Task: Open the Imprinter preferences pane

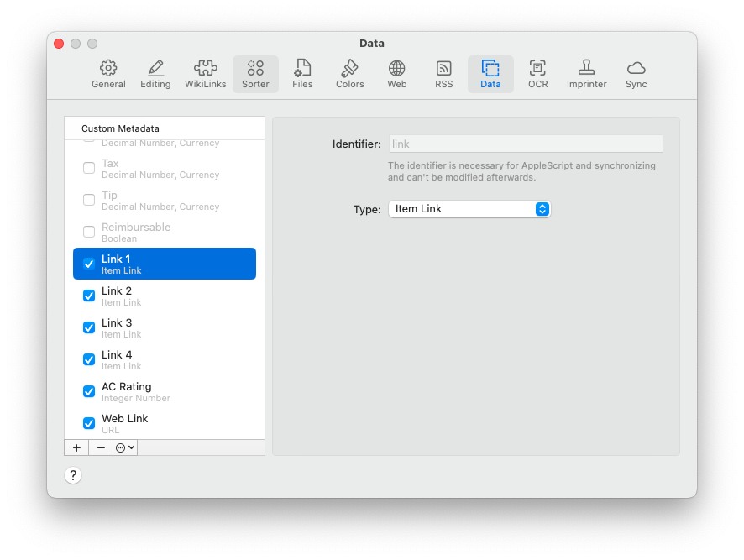Action: tap(586, 75)
